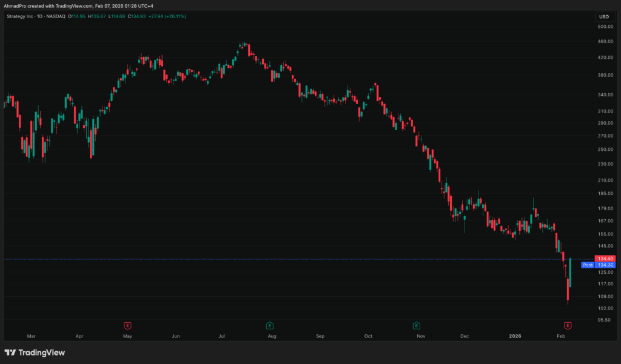This screenshot has height=364, width=621.
Task: Select the red earnings marker near Feb
Action: click(x=568, y=325)
